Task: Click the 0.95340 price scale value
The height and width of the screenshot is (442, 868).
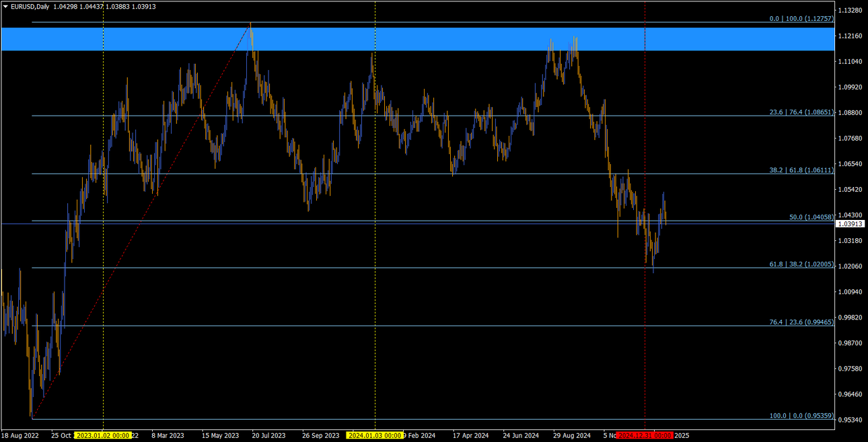Action: [851, 419]
